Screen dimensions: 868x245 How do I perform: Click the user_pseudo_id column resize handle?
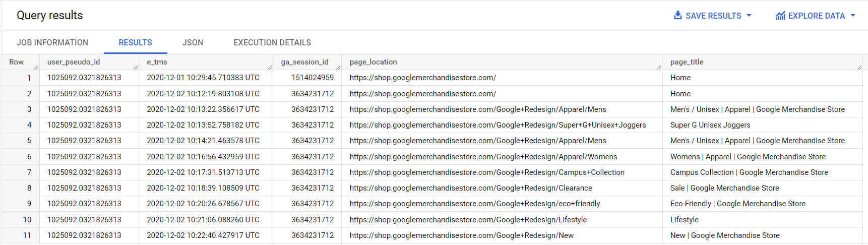coord(136,67)
